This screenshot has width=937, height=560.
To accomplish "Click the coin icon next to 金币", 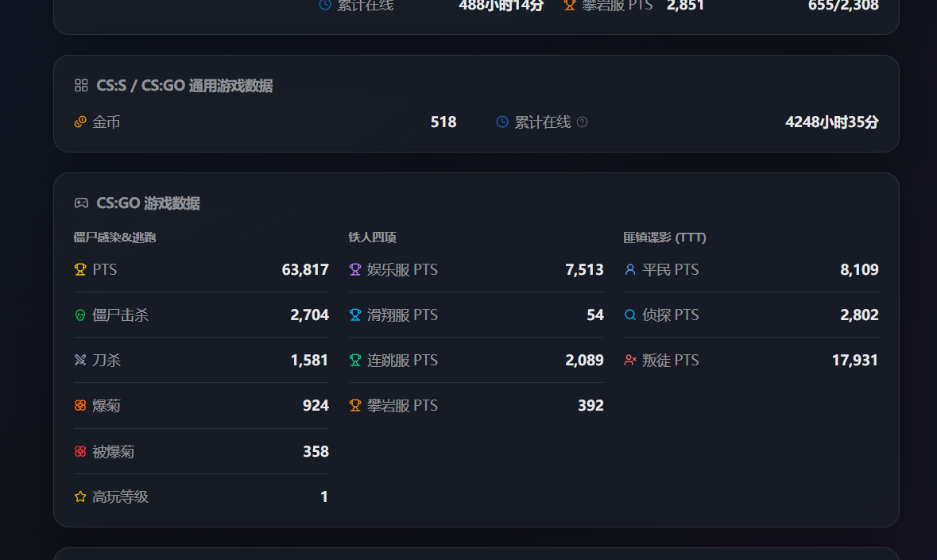I will pos(80,122).
